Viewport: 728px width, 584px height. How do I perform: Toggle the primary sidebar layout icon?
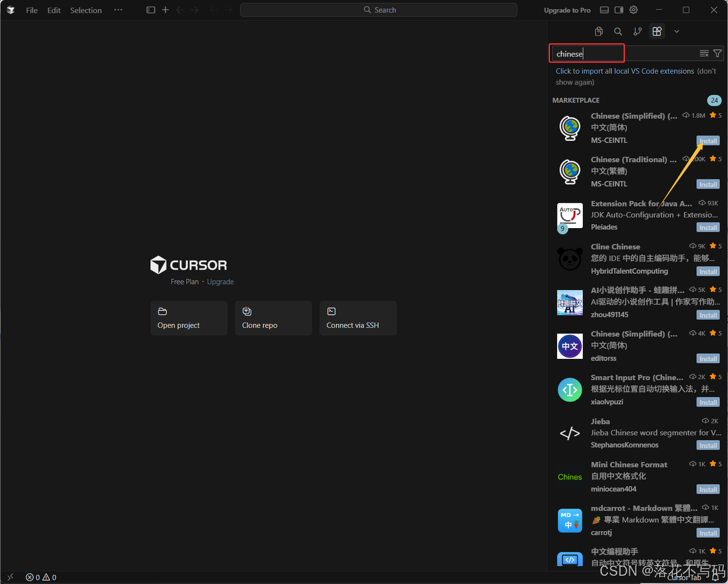tap(151, 10)
